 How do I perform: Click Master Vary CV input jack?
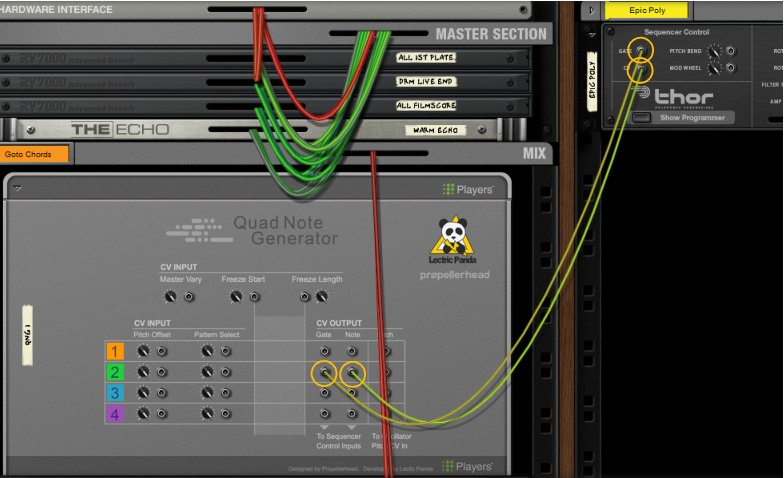[x=189, y=297]
